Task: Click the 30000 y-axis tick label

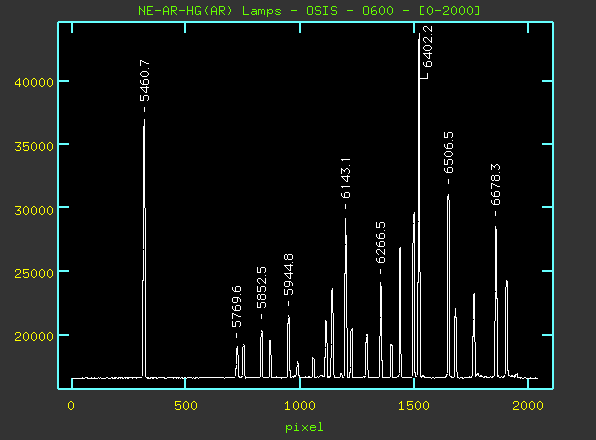Action: (x=34, y=210)
